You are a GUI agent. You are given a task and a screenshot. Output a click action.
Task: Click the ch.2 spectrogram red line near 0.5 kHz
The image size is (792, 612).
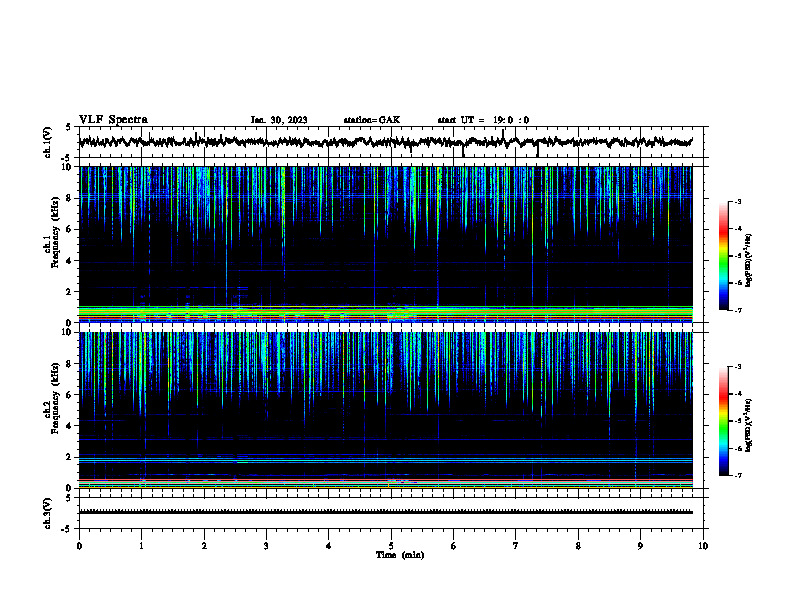386,480
